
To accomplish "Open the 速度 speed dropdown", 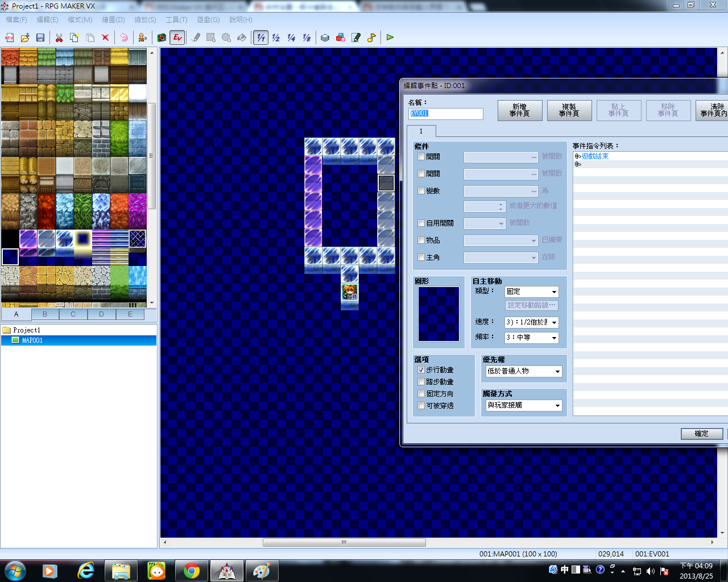I will tap(532, 322).
